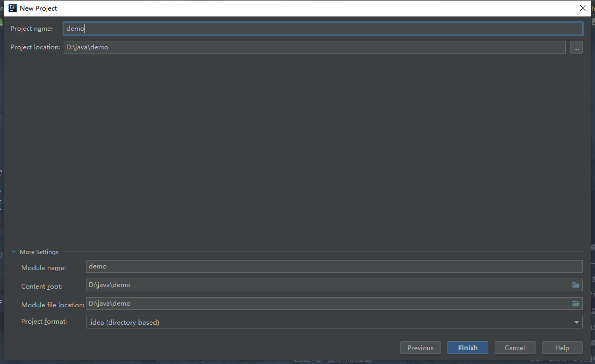Open the Project format dropdown
595x364 pixels.
(x=334, y=322)
